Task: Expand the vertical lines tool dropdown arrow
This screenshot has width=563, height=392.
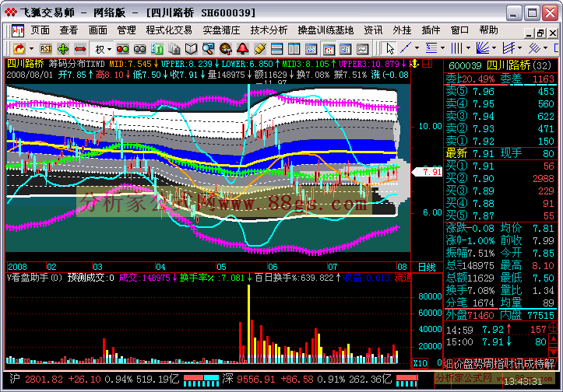Action: point(468,47)
